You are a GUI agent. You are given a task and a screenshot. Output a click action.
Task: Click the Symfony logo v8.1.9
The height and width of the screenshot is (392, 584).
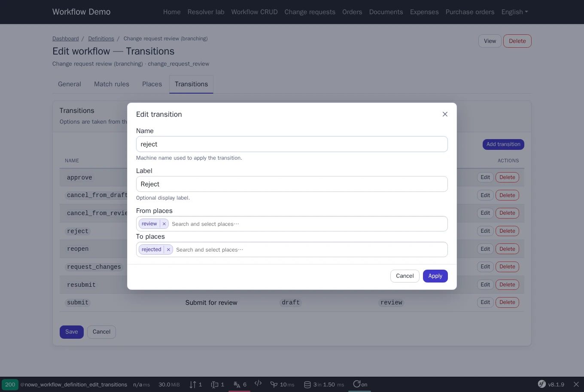click(551, 384)
